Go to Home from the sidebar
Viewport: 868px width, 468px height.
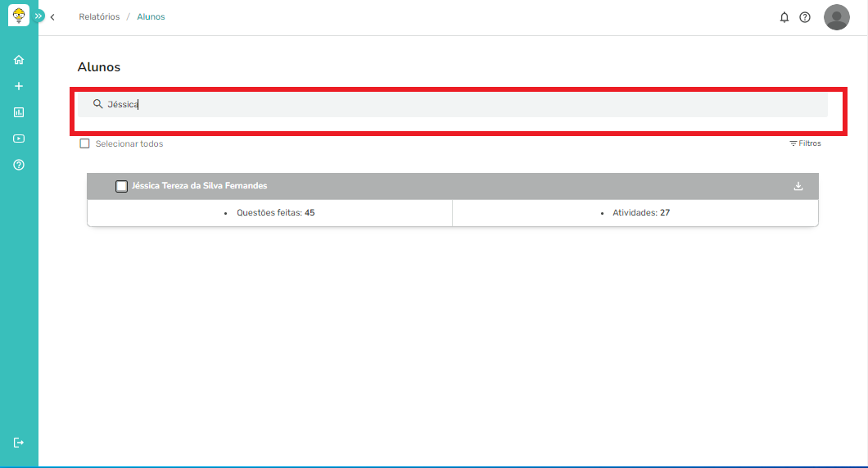(19, 60)
